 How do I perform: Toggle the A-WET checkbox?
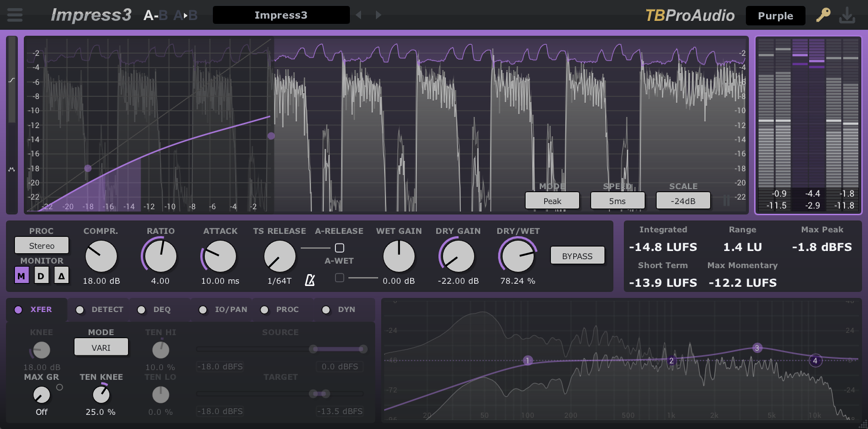click(x=339, y=277)
